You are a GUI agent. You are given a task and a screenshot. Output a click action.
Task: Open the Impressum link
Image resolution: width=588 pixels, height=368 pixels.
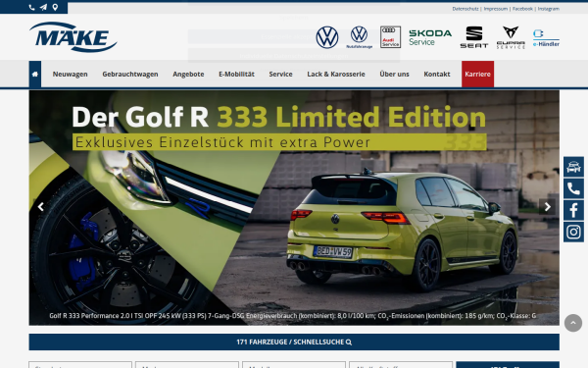[495, 9]
